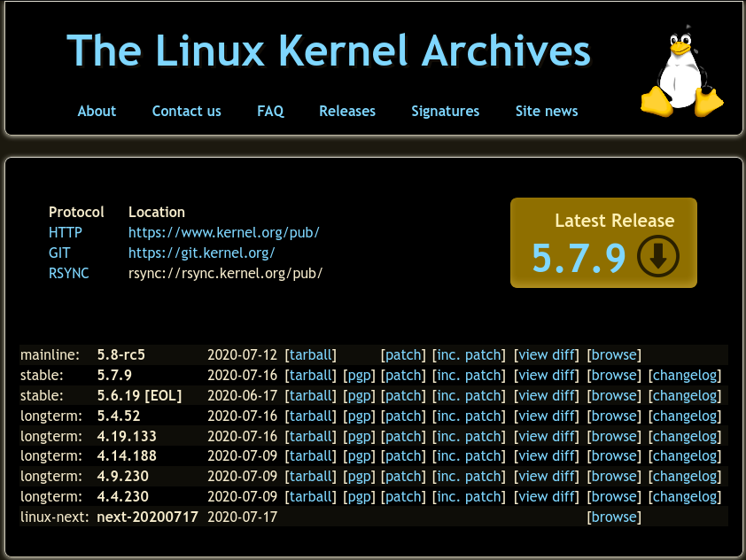View diff for mainline 5.8-rc5
746x560 pixels.
546,354
